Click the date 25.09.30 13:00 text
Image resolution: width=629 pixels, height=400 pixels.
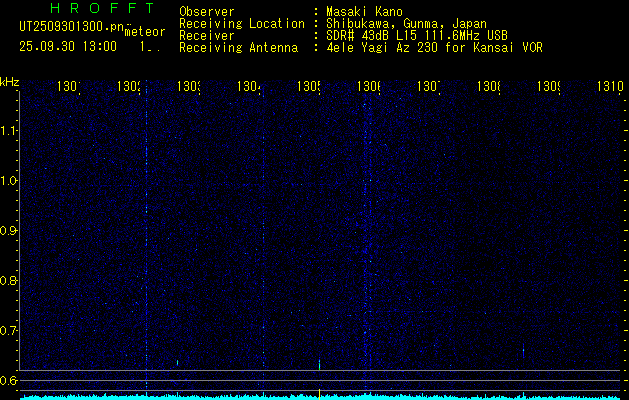(68, 46)
